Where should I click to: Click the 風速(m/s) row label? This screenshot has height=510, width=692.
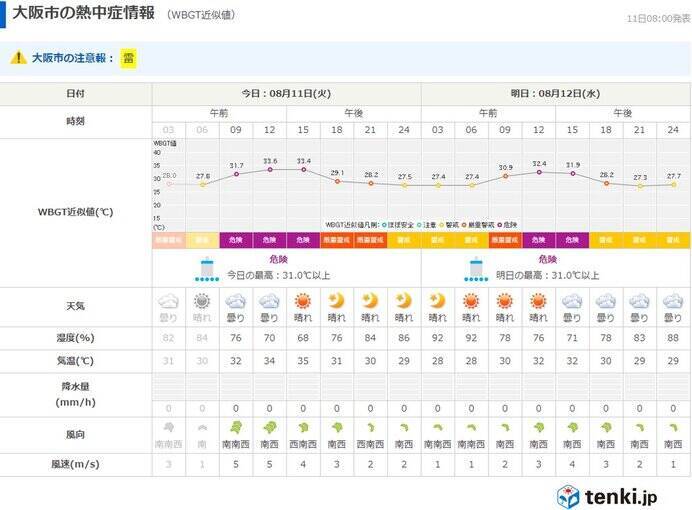click(75, 464)
